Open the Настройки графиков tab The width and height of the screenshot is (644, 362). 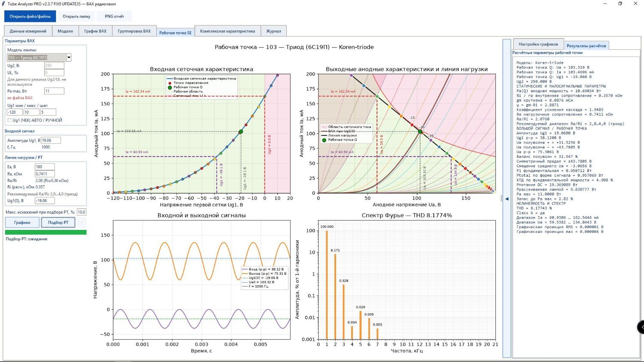click(x=538, y=44)
